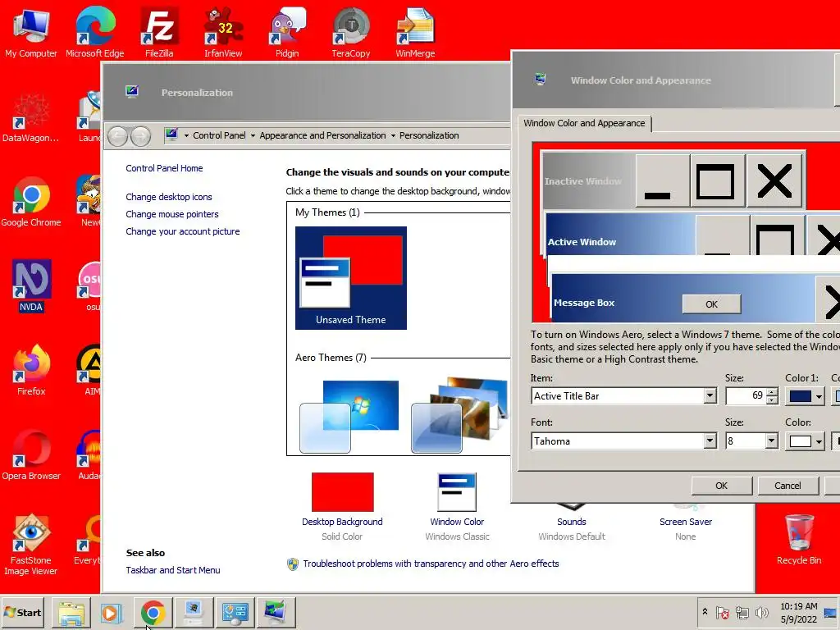
Task: Click Inactive Window preview title bar
Action: coord(589,180)
